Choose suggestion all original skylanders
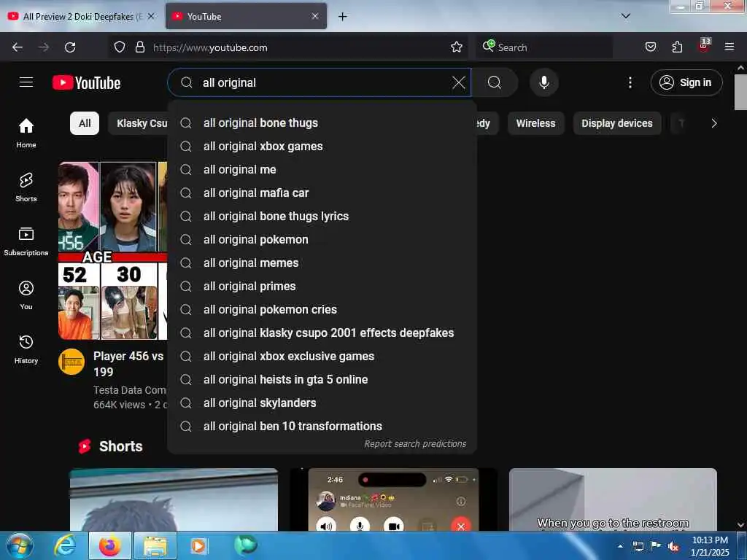 [322, 402]
